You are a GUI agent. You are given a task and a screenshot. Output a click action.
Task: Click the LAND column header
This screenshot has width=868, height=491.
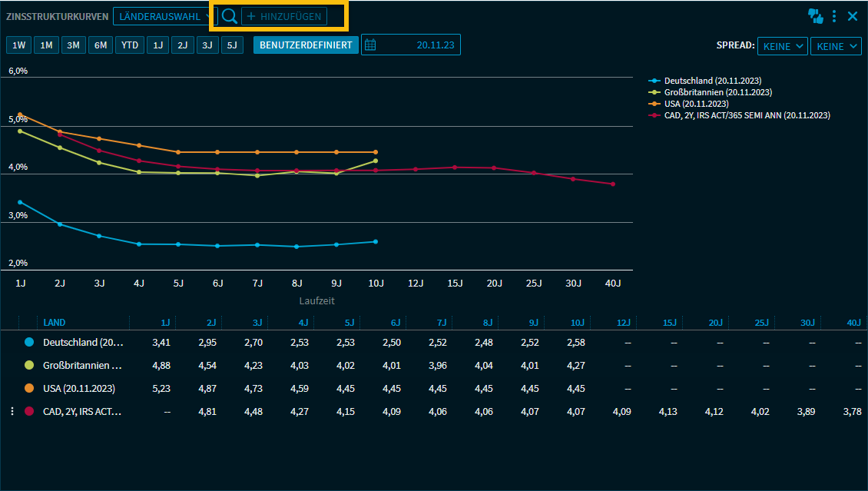(55, 323)
